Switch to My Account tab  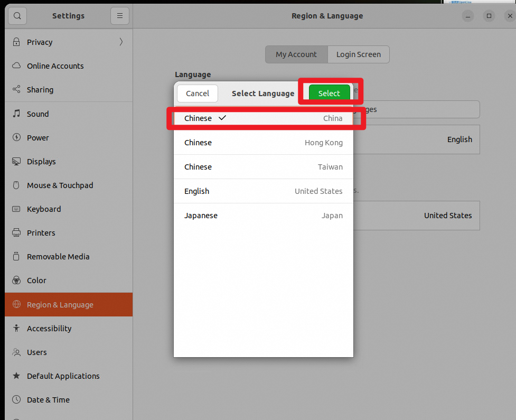coord(296,54)
